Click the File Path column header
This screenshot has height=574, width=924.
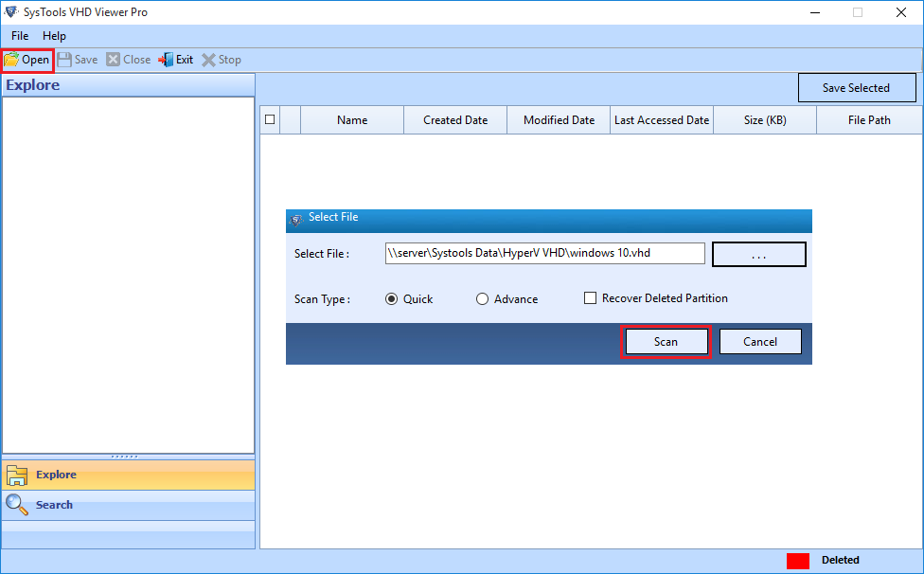869,120
